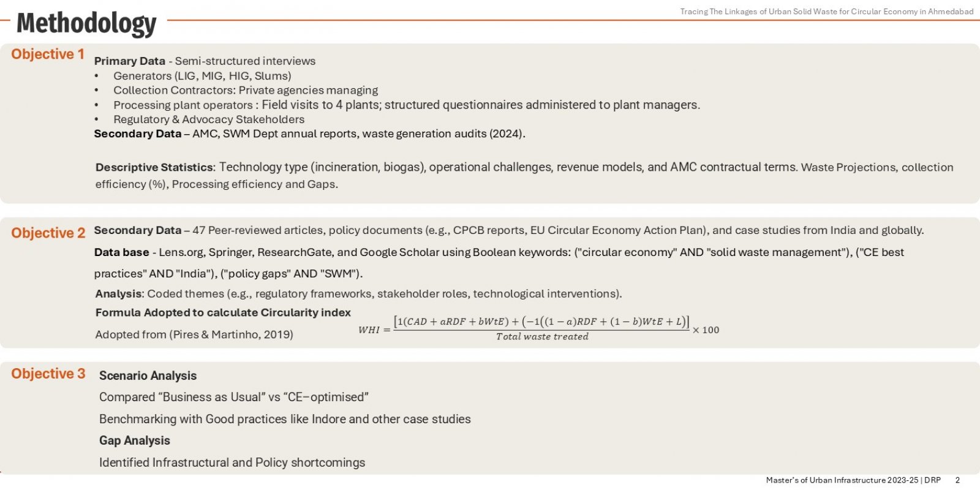Image resolution: width=980 pixels, height=490 pixels.
Task: Click the Gap Analysis heading
Action: 135,441
